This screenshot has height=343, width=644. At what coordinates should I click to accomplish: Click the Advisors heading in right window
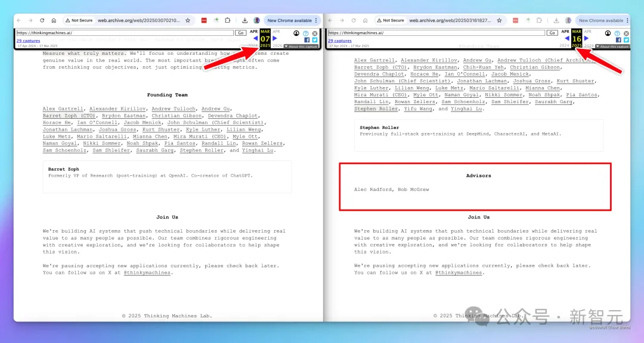[x=478, y=176]
